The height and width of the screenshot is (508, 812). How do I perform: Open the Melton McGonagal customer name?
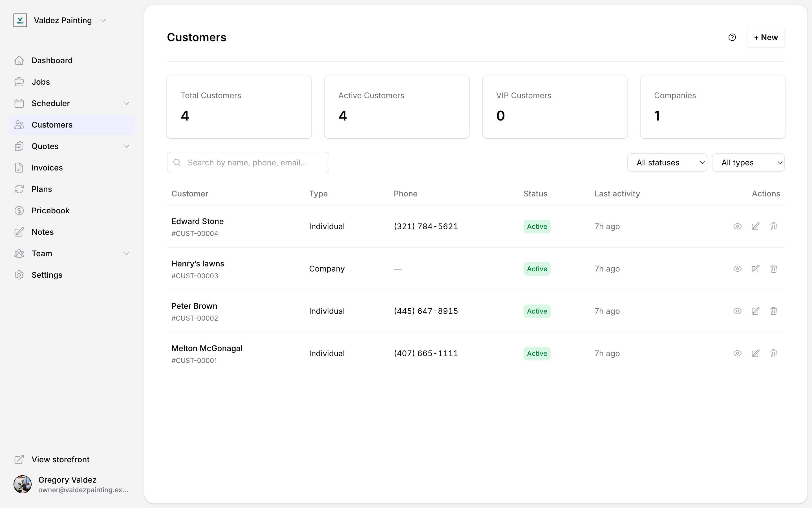click(x=207, y=349)
